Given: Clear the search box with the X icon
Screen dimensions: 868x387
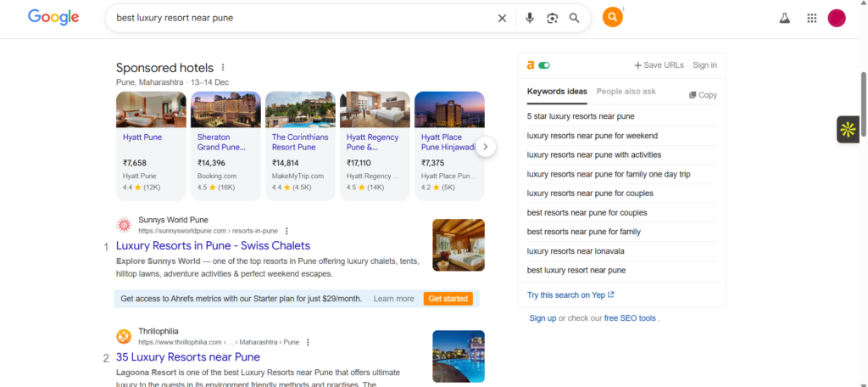Looking at the screenshot, I should point(502,18).
